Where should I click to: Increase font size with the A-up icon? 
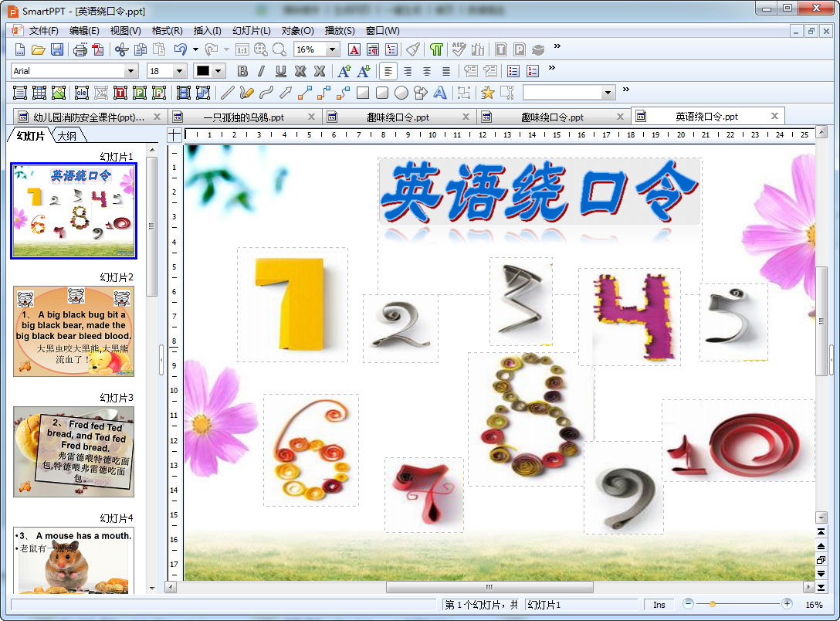pyautogui.click(x=344, y=71)
